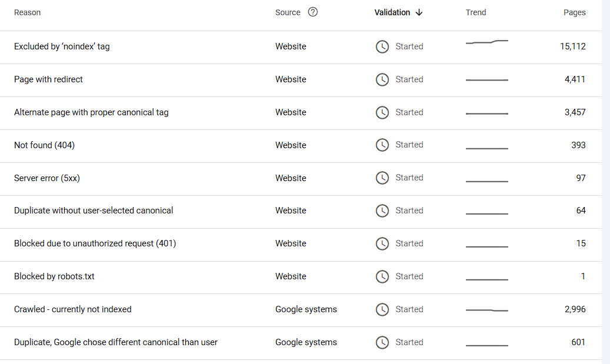Click the clock icon for Blocked by robots.txt
The width and height of the screenshot is (610, 364).
tap(382, 276)
